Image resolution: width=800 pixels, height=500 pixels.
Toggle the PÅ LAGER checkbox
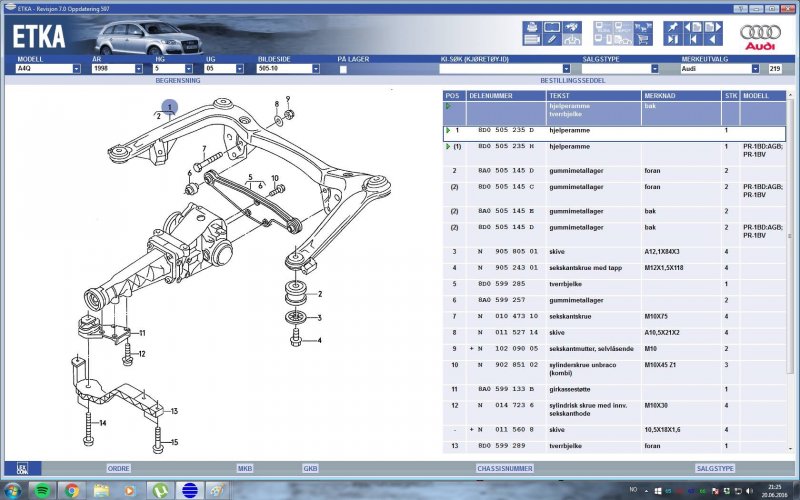(x=343, y=69)
